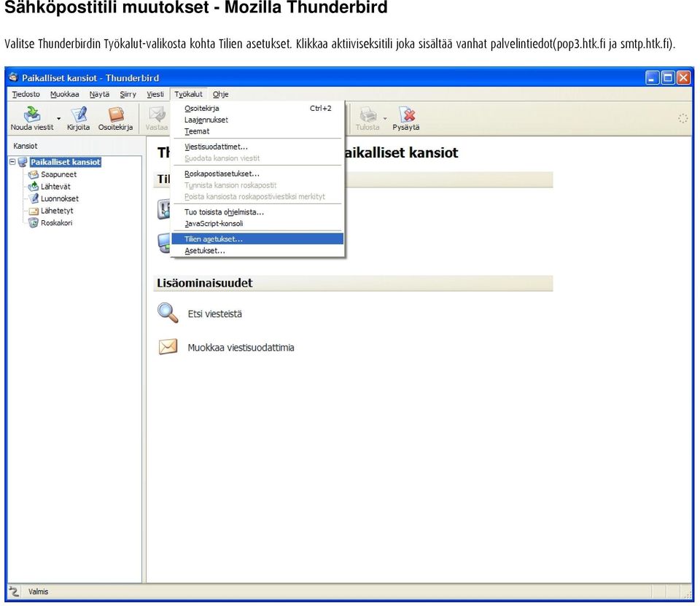
Task: Open the Nouda viestit dropdown arrow
Action: pos(58,118)
